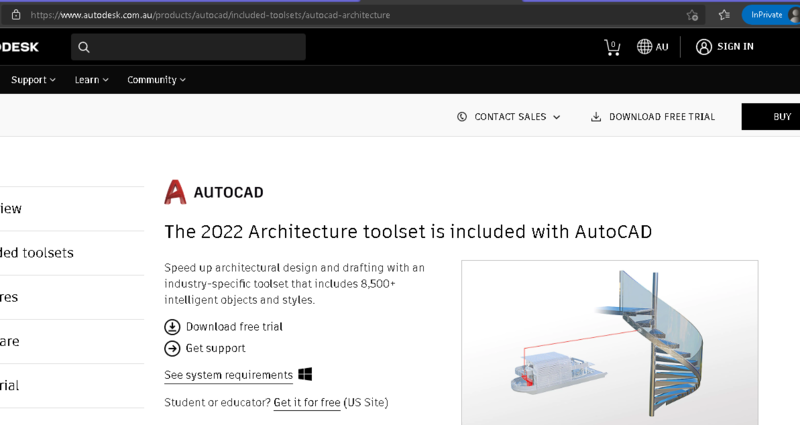Click the InPrivate profile badge
This screenshot has width=800, height=425.
[770, 15]
